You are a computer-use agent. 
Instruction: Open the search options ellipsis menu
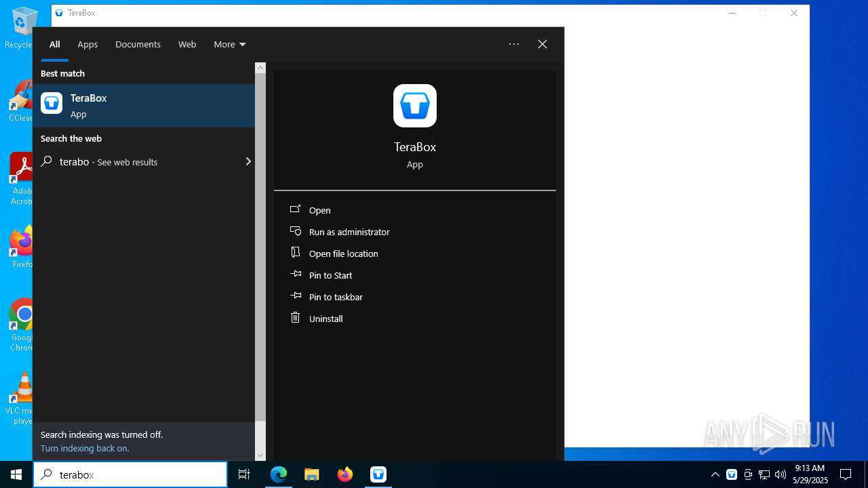point(514,44)
